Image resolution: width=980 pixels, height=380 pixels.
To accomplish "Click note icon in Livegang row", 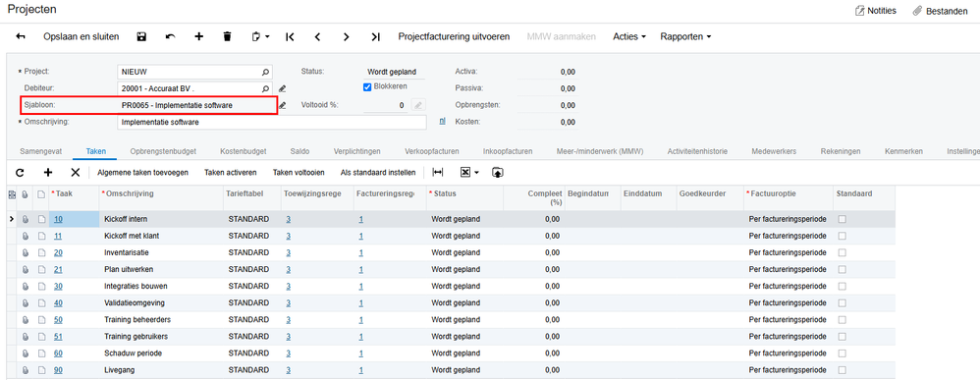I will click(41, 370).
